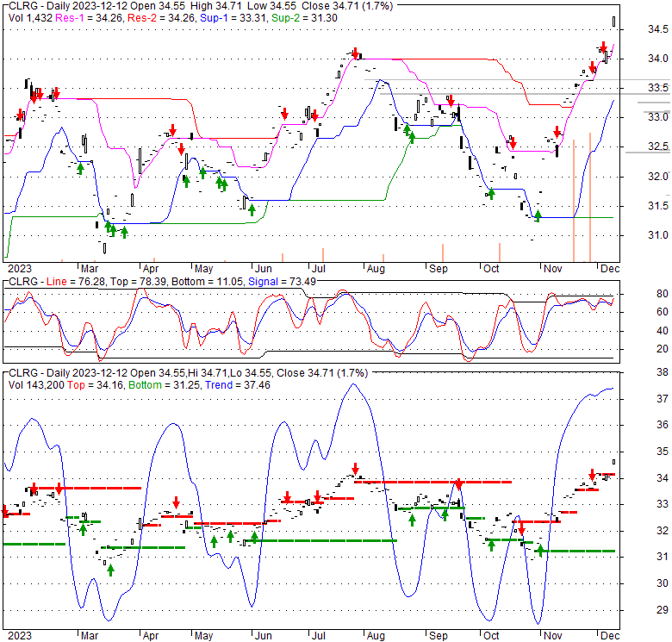Click the 31.5 price label on the top chart axis
The width and height of the screenshot is (672, 642).
(x=658, y=206)
